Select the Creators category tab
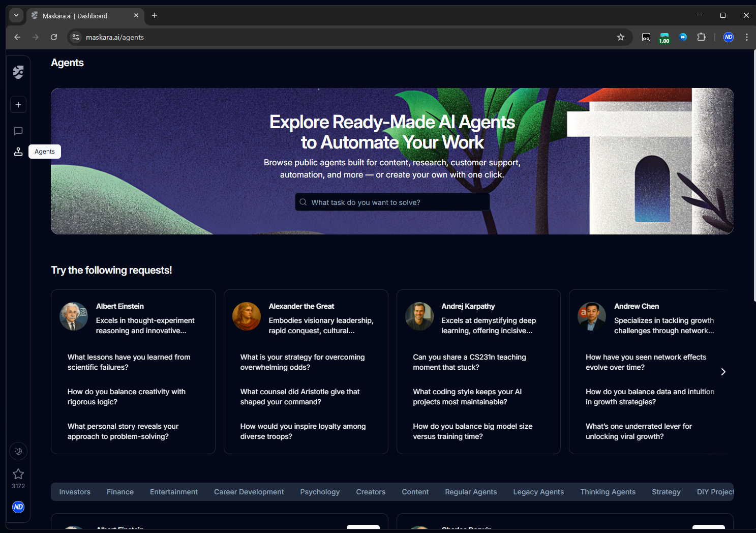The image size is (756, 533). [x=371, y=492]
